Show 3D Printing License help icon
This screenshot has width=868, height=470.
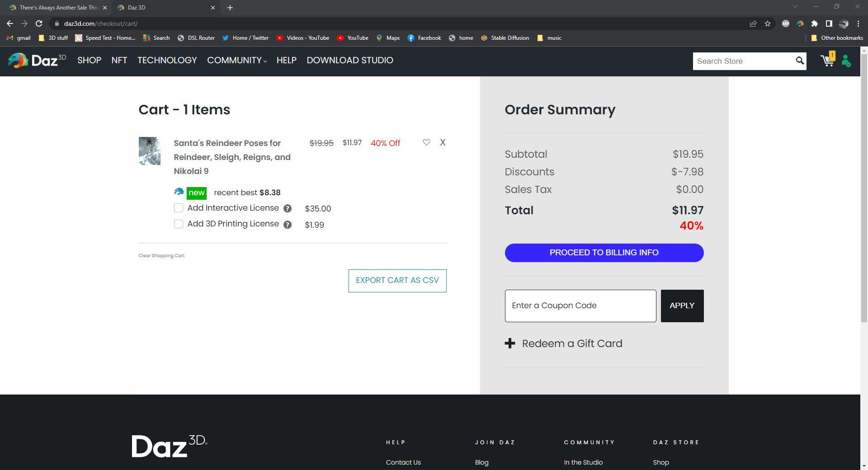coord(288,225)
